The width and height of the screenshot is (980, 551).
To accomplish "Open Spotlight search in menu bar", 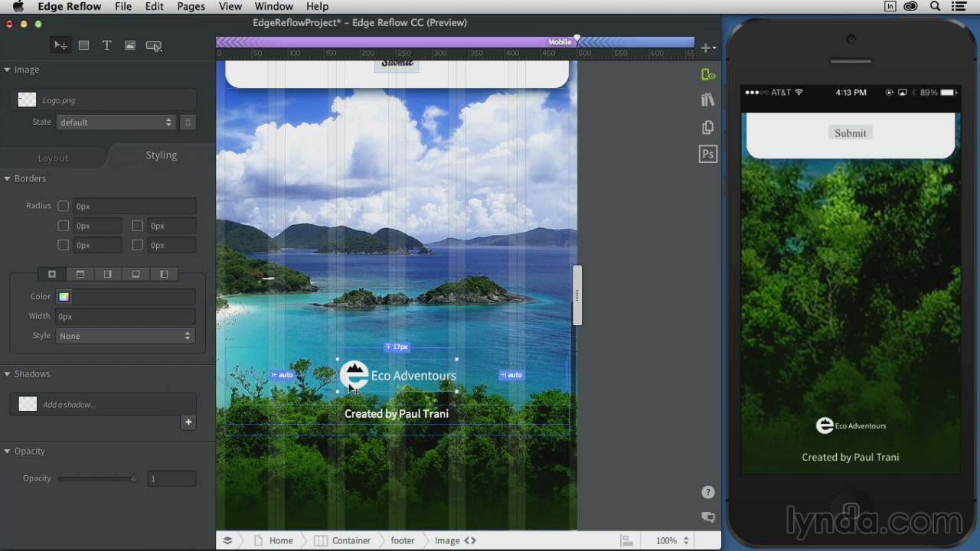I will (935, 7).
